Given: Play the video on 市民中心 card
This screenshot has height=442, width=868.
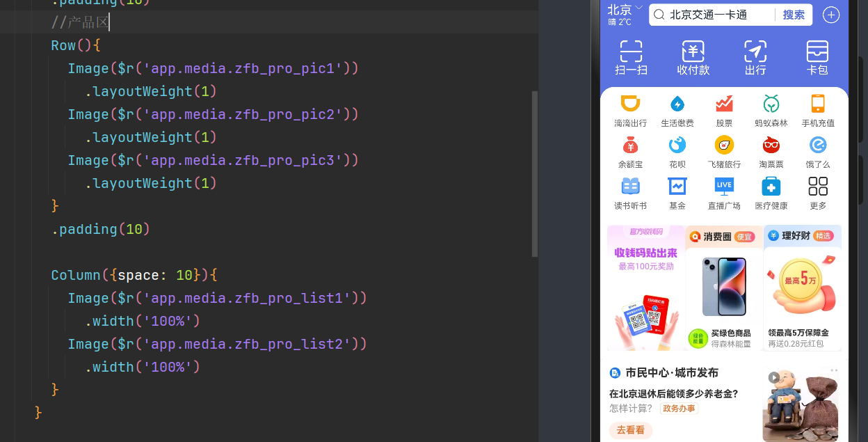Looking at the screenshot, I should coord(773,377).
